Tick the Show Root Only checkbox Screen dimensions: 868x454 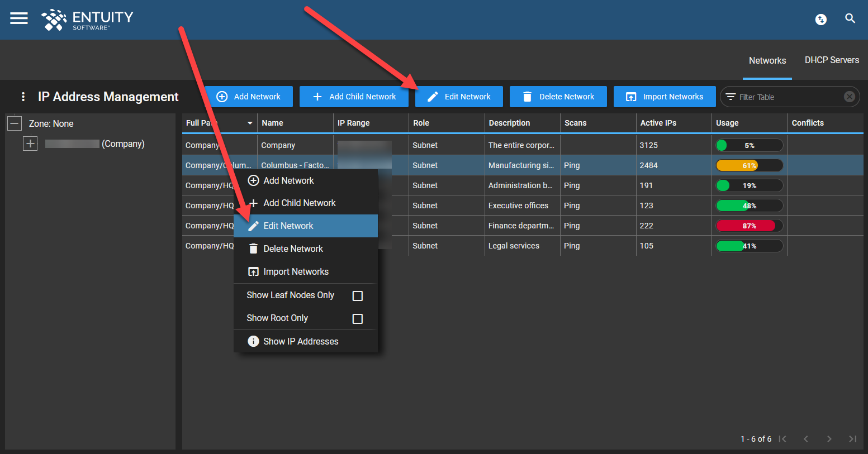coord(358,318)
